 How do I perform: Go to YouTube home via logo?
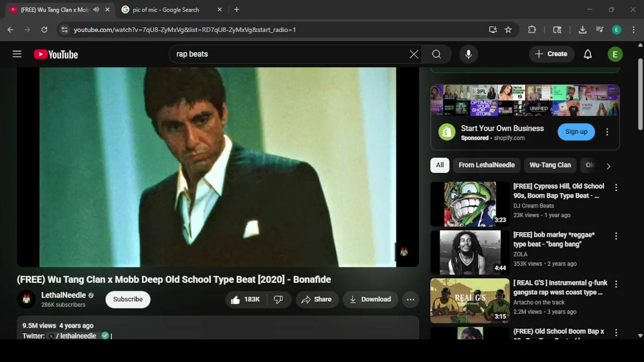56,54
